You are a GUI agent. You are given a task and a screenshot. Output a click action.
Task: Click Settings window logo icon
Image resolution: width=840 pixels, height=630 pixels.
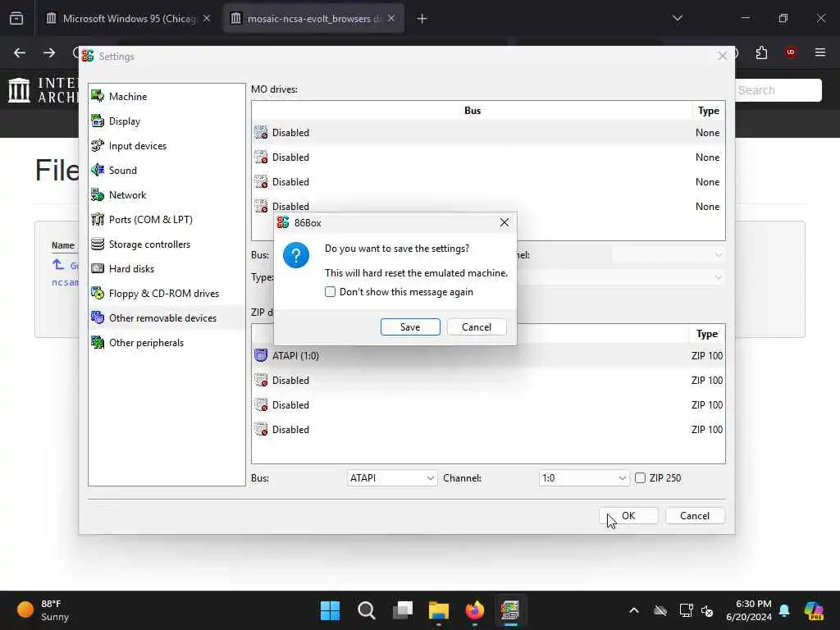pyautogui.click(x=88, y=56)
